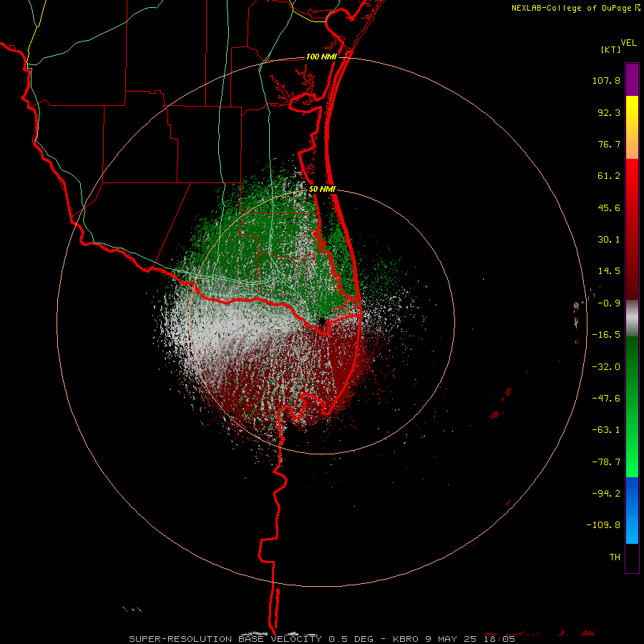Click the 92.3 value on velocity scale

click(x=609, y=112)
